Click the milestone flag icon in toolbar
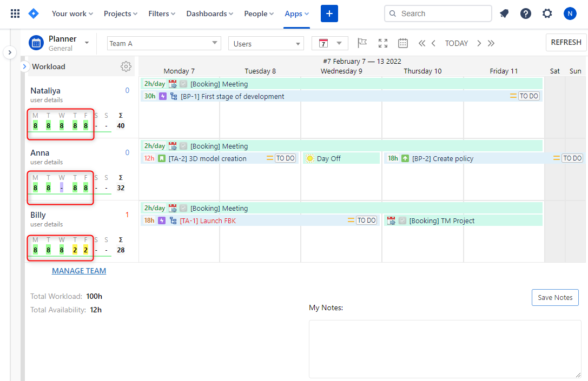 (362, 43)
